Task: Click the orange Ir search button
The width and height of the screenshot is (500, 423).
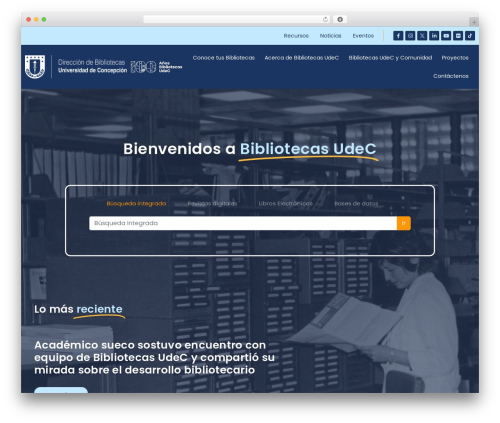Action: pyautogui.click(x=404, y=223)
